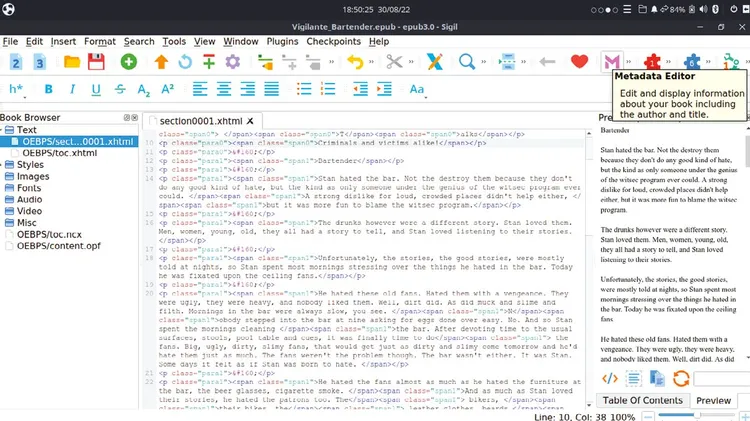The width and height of the screenshot is (750, 421).
Task: Select the Fonts folder
Action: click(29, 188)
